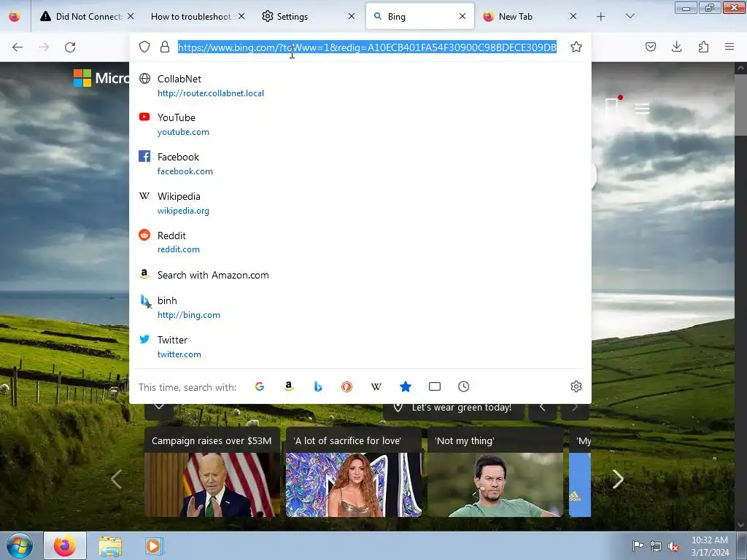This screenshot has height=560, width=747.
Task: Click the highlighted URL address field
Action: [x=367, y=47]
